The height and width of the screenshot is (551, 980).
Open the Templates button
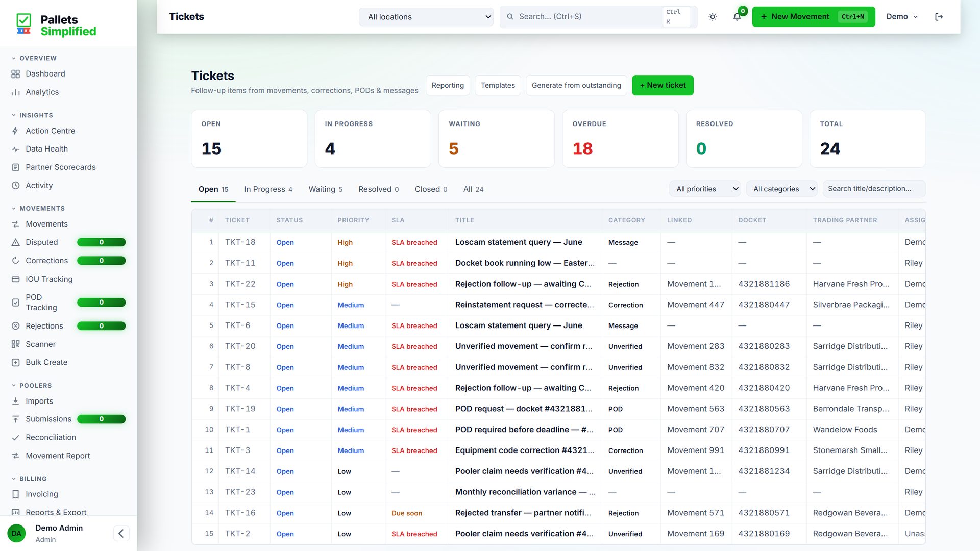pos(498,85)
